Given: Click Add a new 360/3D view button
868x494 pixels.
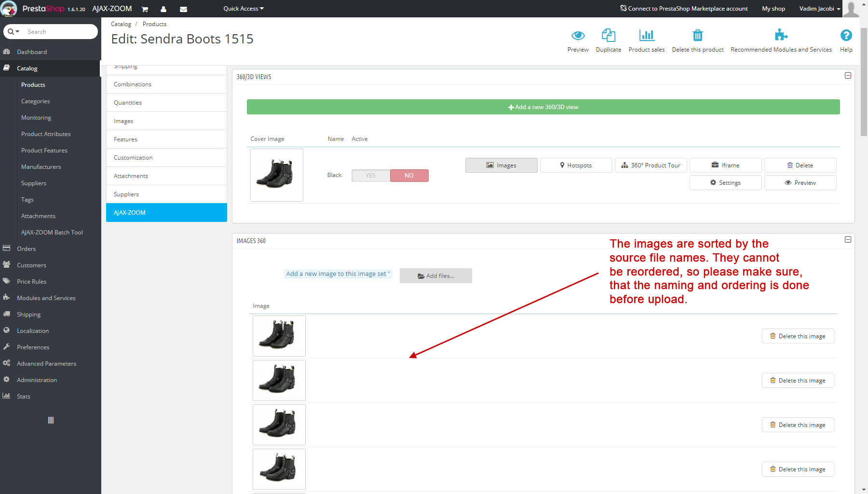Looking at the screenshot, I should coord(543,107).
